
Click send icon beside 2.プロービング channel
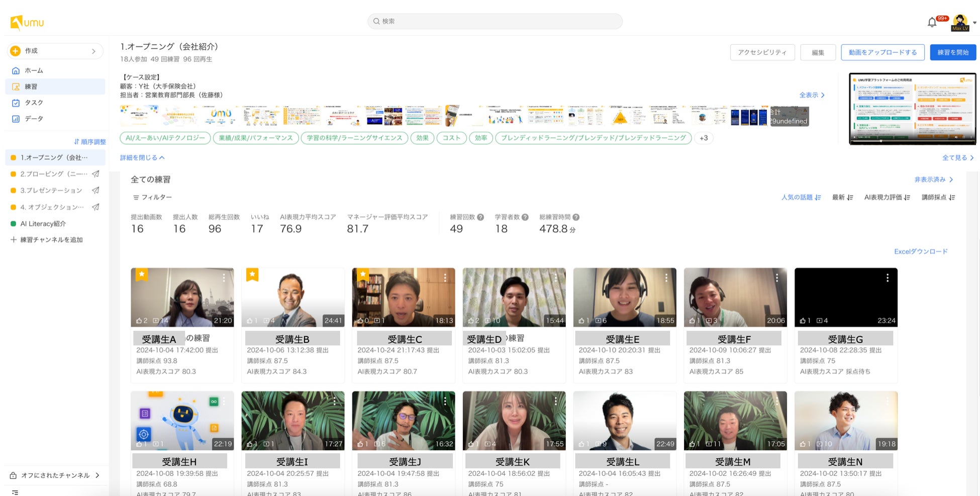coord(95,174)
